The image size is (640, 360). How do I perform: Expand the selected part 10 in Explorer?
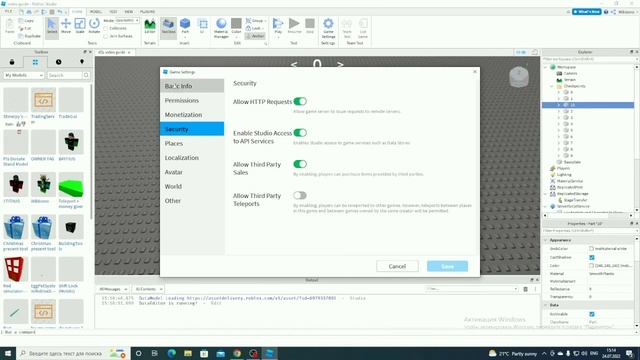point(559,105)
